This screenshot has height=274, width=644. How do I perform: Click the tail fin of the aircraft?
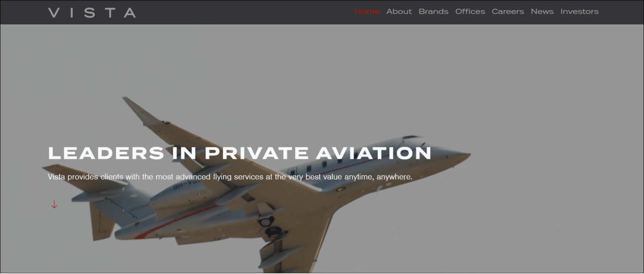[x=102, y=221]
